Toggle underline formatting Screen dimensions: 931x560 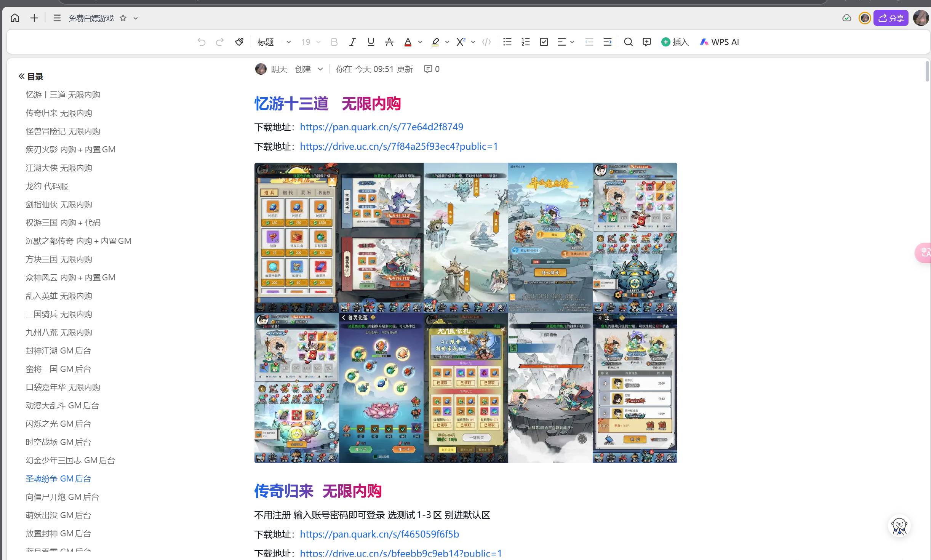371,42
